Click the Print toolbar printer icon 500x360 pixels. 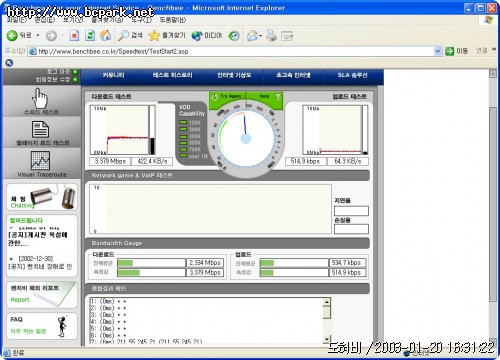click(x=271, y=35)
